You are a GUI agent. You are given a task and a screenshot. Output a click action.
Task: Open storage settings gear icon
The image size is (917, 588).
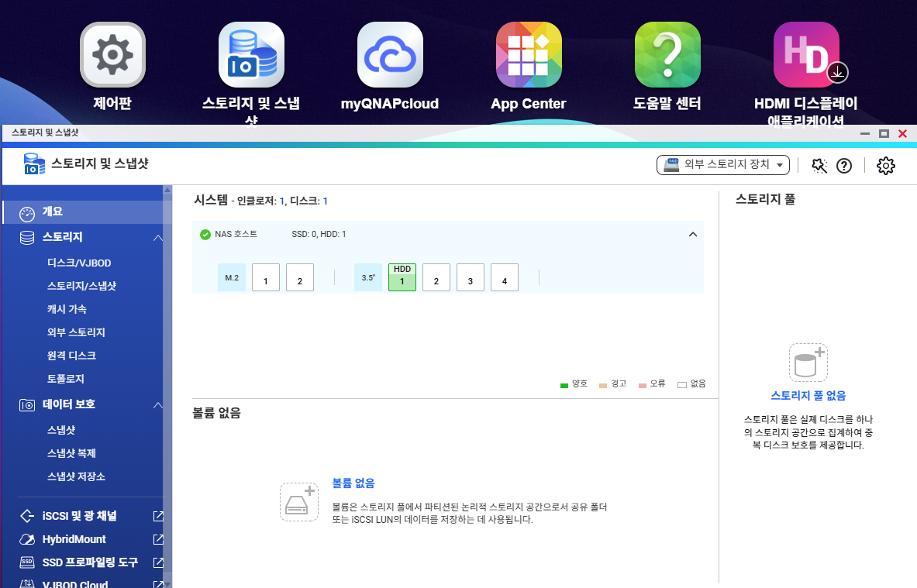[885, 166]
